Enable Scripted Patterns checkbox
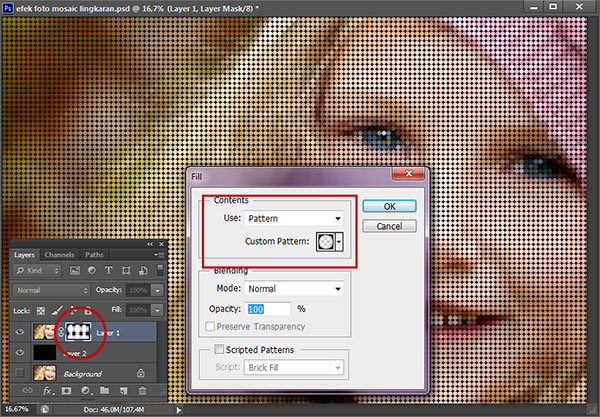The width and height of the screenshot is (600, 417). point(219,349)
